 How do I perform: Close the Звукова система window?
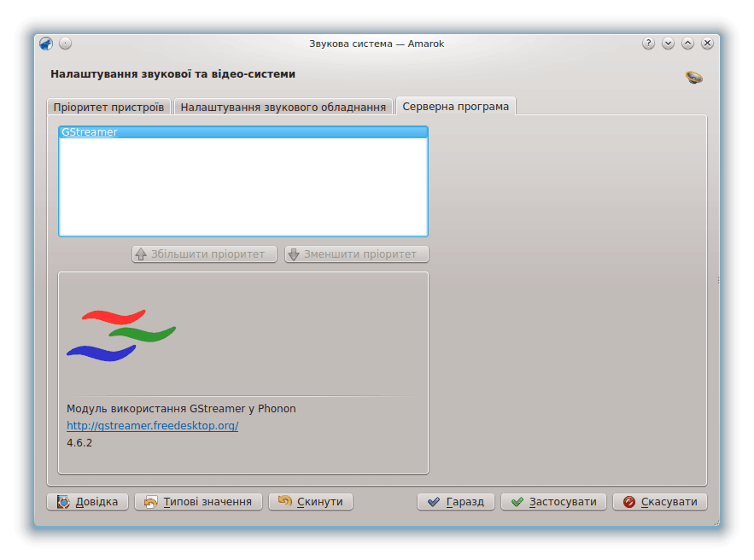(707, 44)
